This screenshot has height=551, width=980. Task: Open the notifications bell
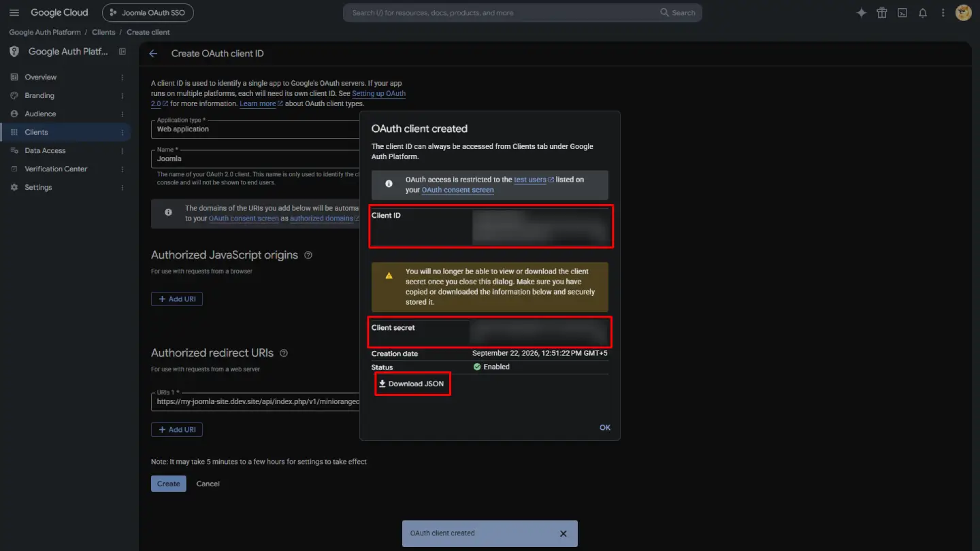click(x=922, y=13)
